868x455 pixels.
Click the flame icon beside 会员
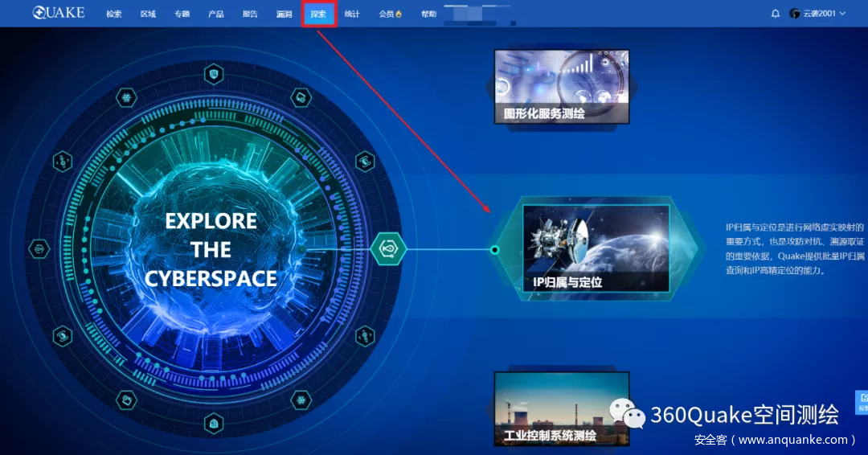tap(399, 14)
